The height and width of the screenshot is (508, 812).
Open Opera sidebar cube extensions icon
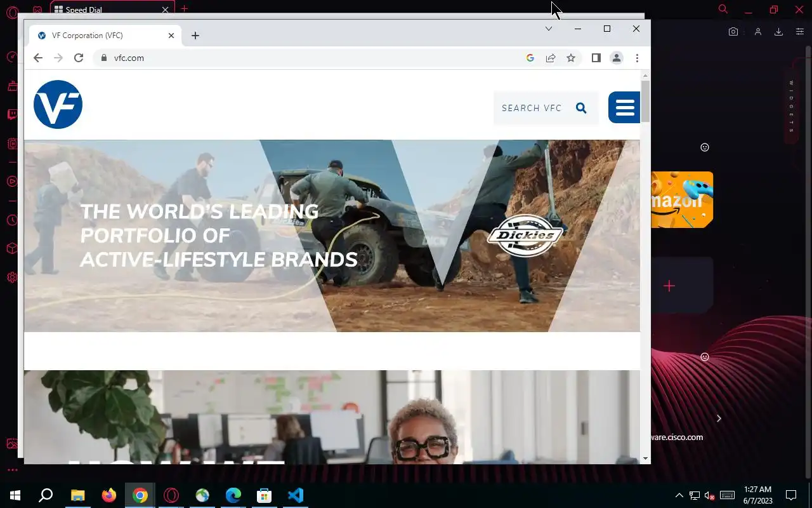coord(12,248)
